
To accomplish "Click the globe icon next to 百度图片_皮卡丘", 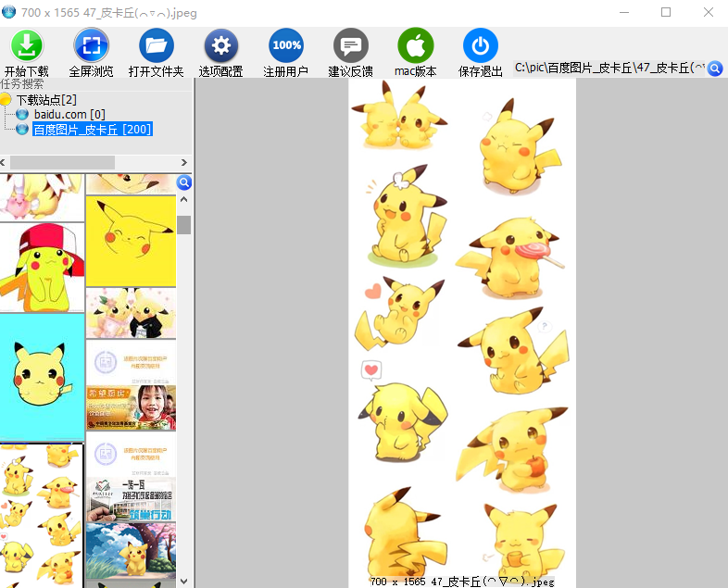I will pos(22,129).
